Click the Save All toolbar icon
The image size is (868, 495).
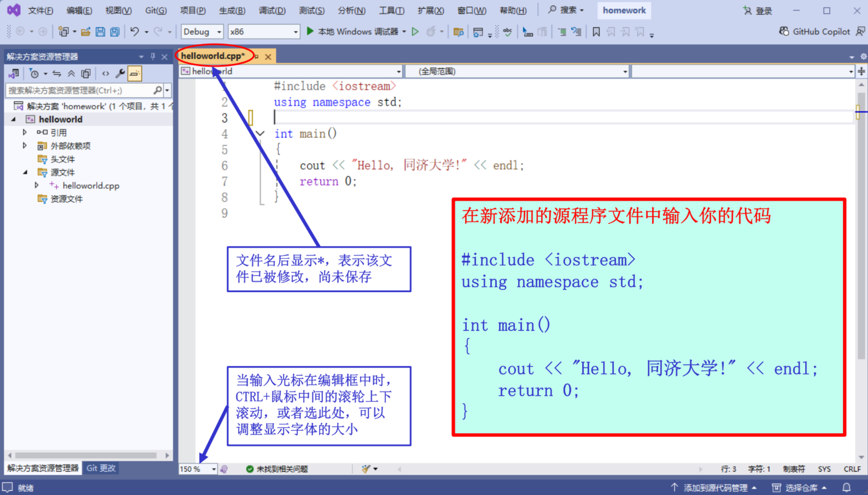115,32
